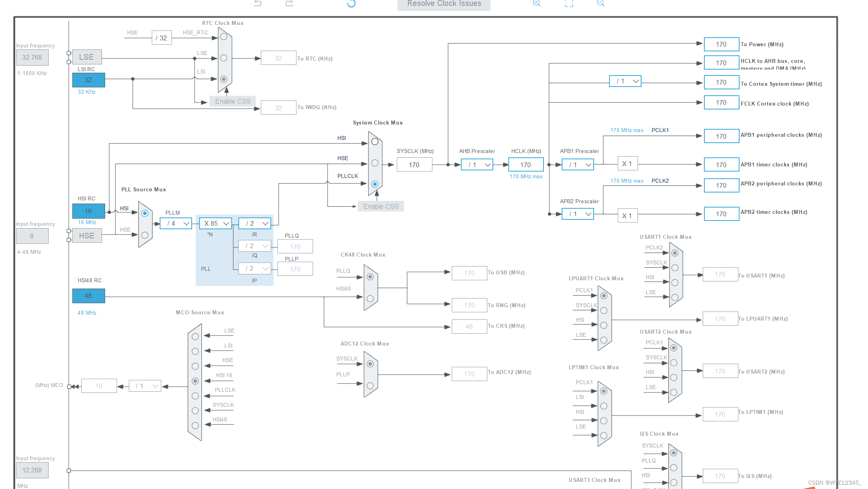Select HSI48 in CK48 Clock Mux
The image size is (868, 489).
point(370,299)
